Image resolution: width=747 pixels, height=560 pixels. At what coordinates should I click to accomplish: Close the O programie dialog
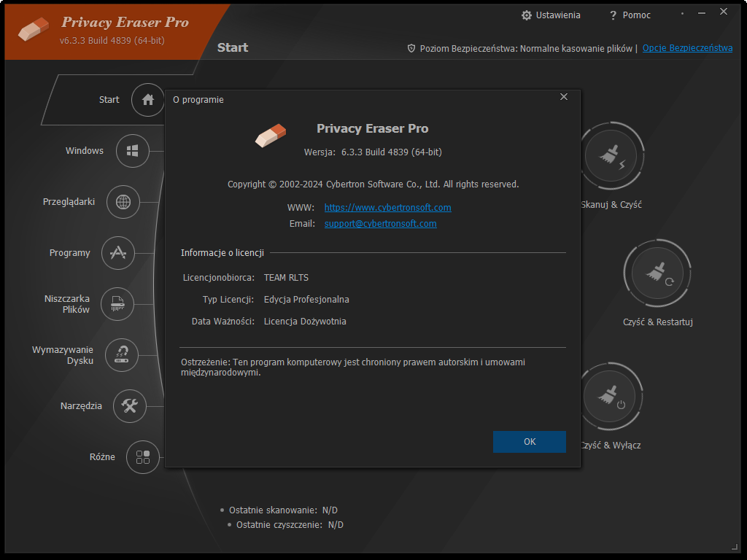(564, 97)
